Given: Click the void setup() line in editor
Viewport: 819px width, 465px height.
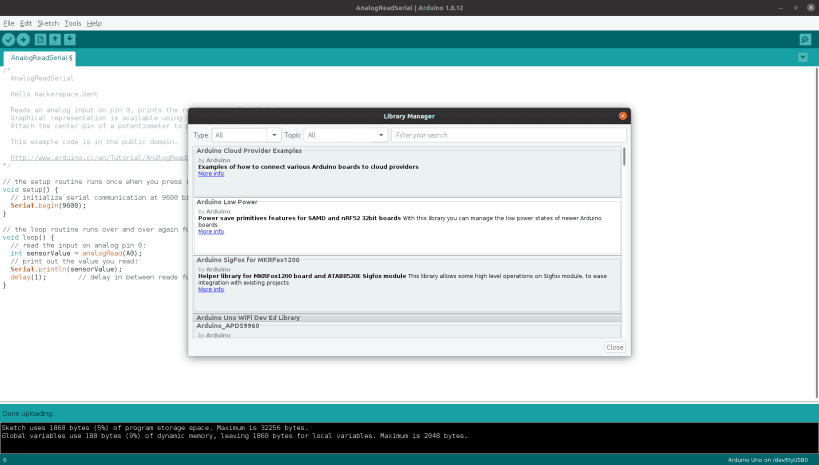Looking at the screenshot, I should [30, 190].
